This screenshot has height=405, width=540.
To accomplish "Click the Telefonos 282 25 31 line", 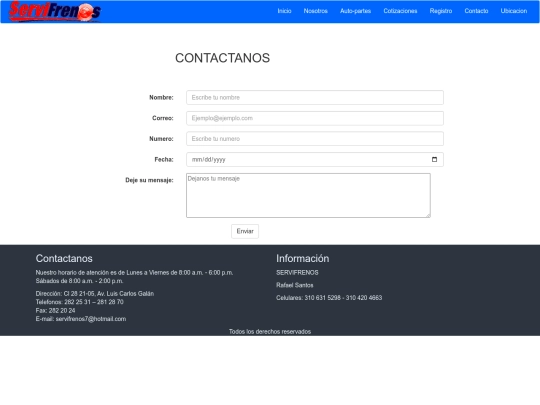I will [80, 302].
